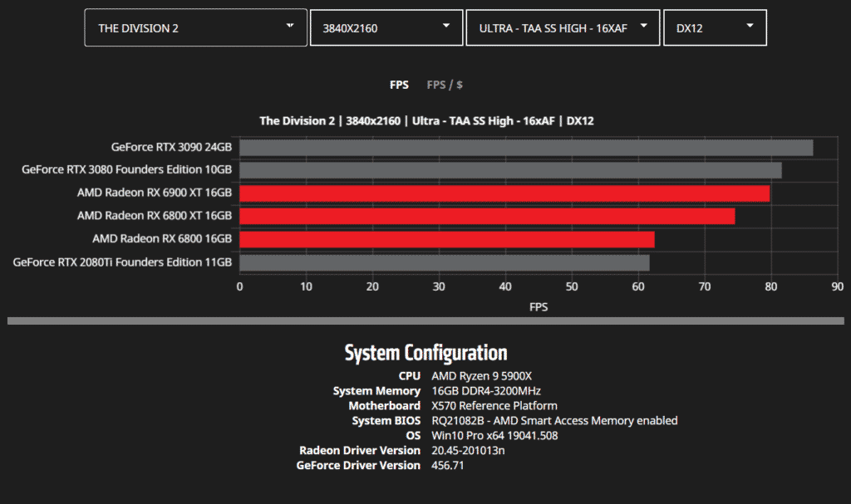Select the FPS / $ tab
Viewport: 851px width, 504px height.
click(445, 85)
